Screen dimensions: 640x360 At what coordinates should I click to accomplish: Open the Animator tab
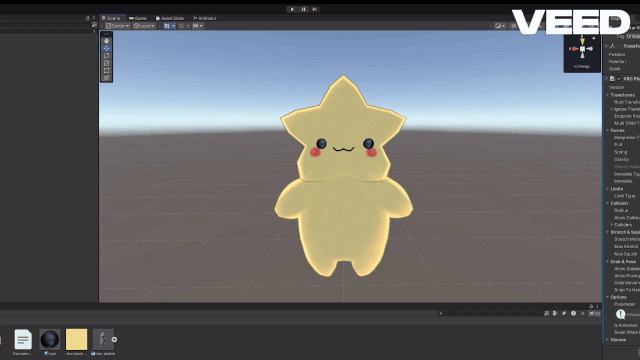(x=204, y=18)
